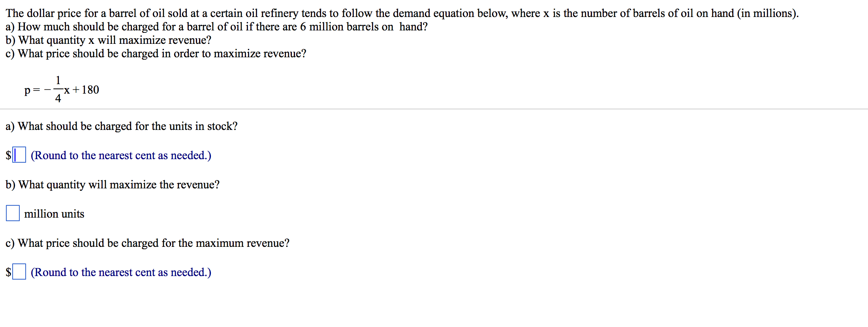Click the horizontal divider line
This screenshot has height=327, width=868.
pyautogui.click(x=434, y=108)
